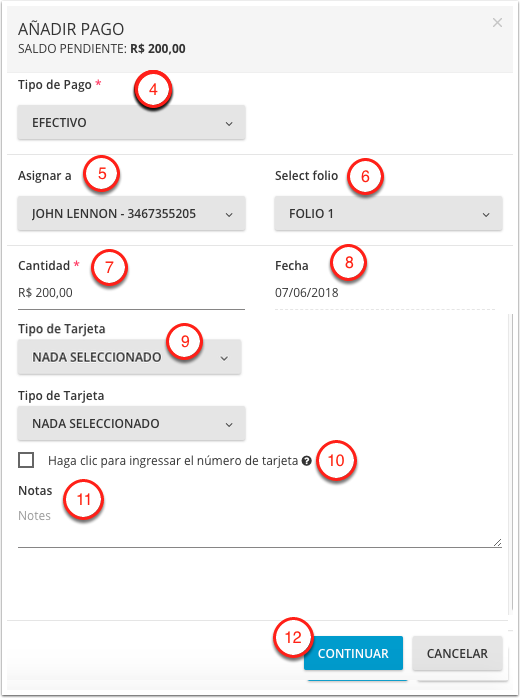Image resolution: width=520 pixels, height=698 pixels.
Task: Click the red annotation marker 11
Action: 84,499
